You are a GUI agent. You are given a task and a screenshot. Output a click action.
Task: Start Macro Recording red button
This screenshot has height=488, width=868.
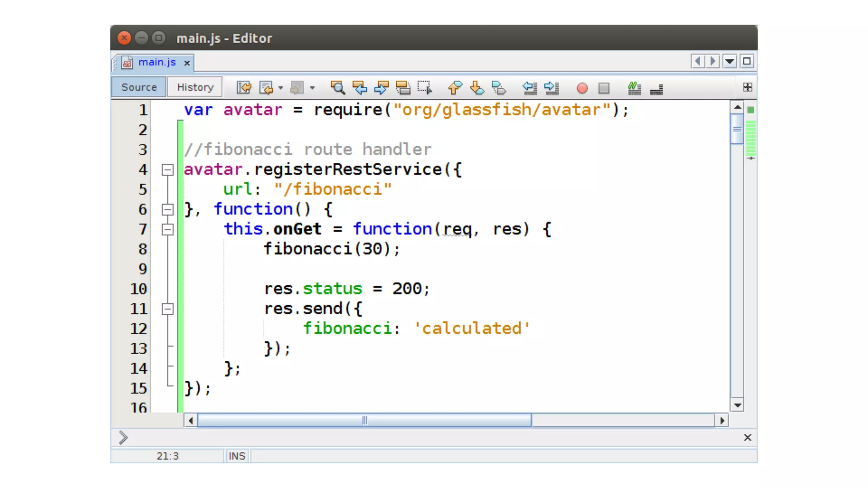pyautogui.click(x=582, y=88)
